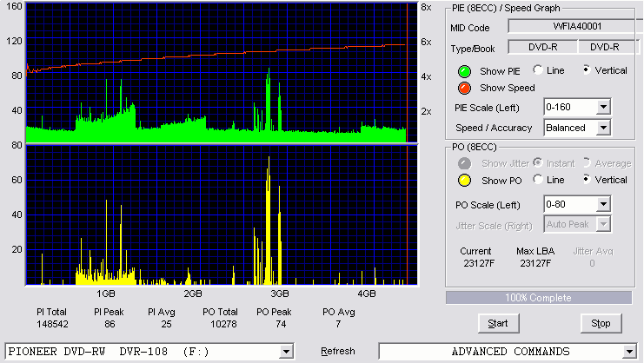Toggle the red Show Speed indicator
This screenshot has width=644, height=363.
click(464, 89)
